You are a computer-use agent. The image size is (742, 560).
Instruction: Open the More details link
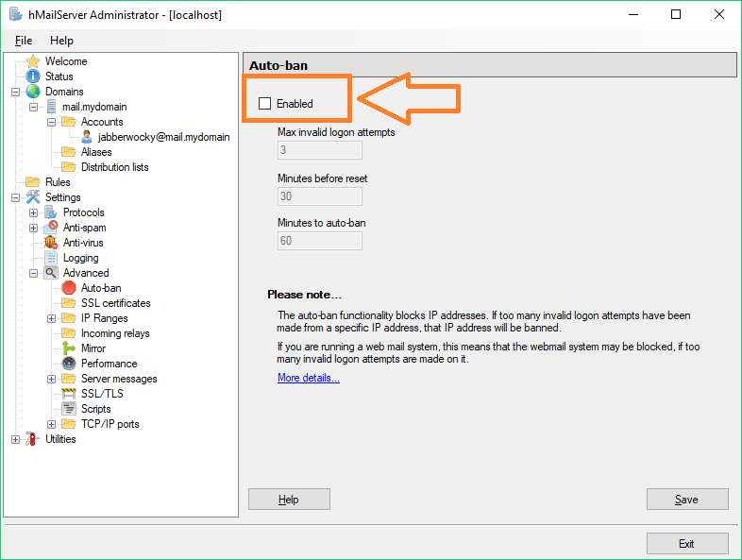[x=309, y=378]
